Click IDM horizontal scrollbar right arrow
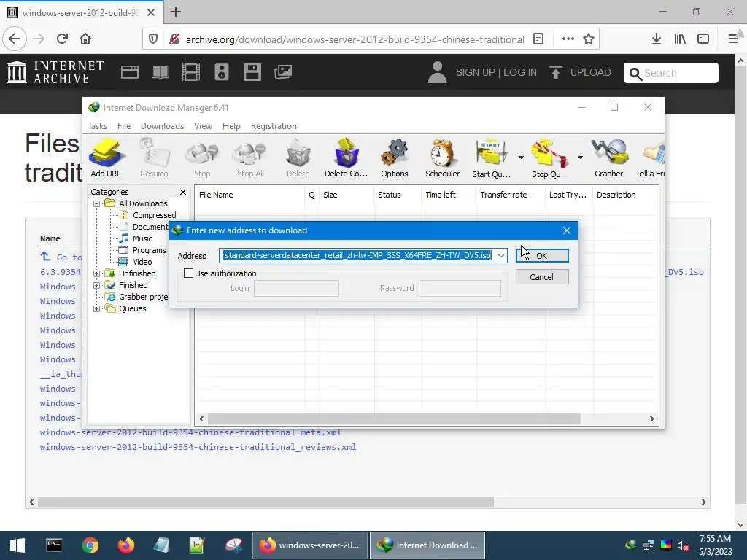This screenshot has width=747, height=560. [651, 419]
